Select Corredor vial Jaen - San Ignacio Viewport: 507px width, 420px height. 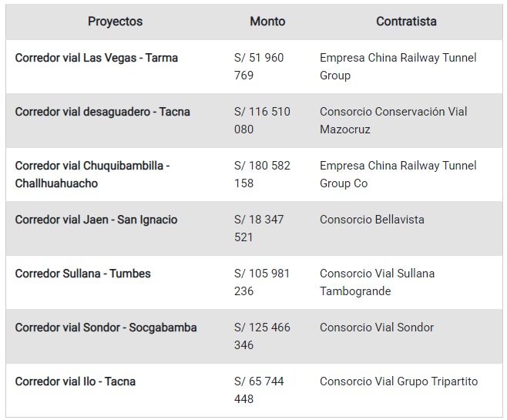(x=96, y=220)
